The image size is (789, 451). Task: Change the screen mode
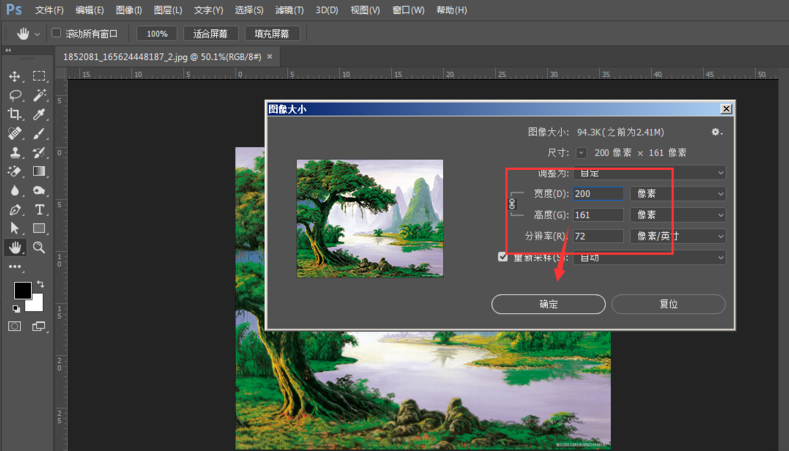(x=39, y=326)
